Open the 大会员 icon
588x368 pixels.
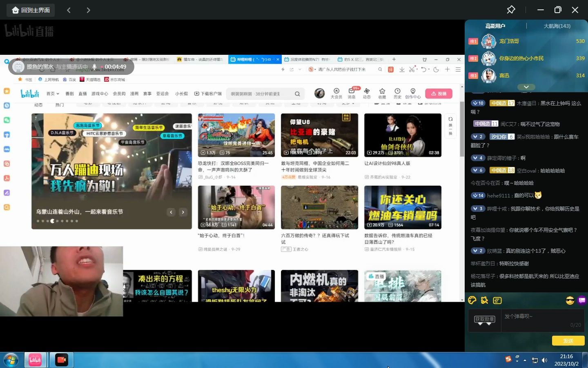pyautogui.click(x=336, y=93)
